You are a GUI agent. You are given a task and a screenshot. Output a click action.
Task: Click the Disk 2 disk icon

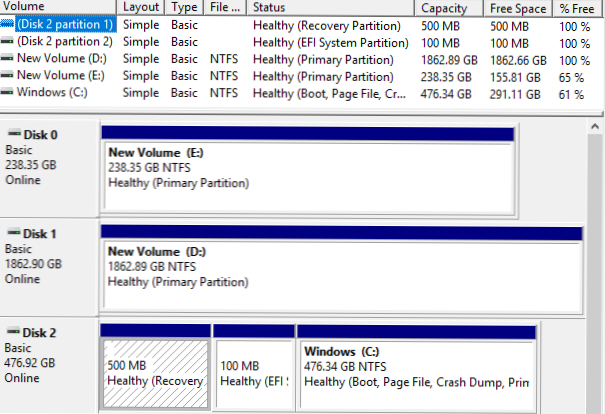pyautogui.click(x=14, y=332)
